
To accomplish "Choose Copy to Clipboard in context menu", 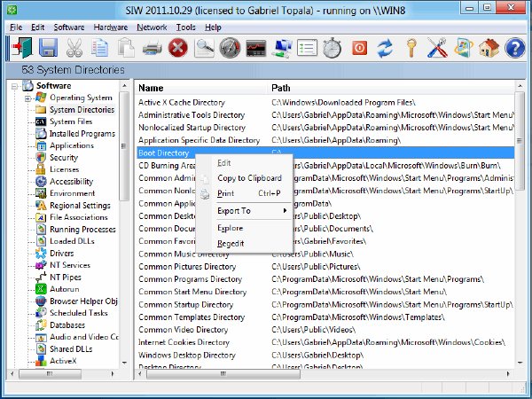I will pyautogui.click(x=245, y=178).
